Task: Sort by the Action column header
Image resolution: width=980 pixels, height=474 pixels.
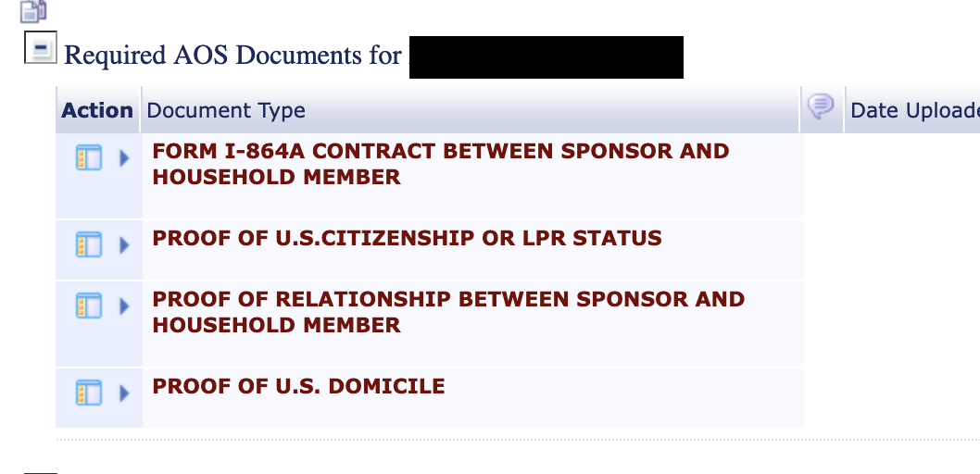Action: click(97, 110)
